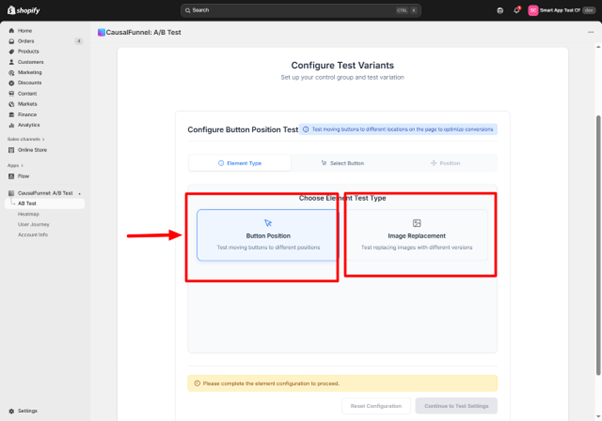Click Reset Configuration button
The height and width of the screenshot is (421, 602).
376,405
